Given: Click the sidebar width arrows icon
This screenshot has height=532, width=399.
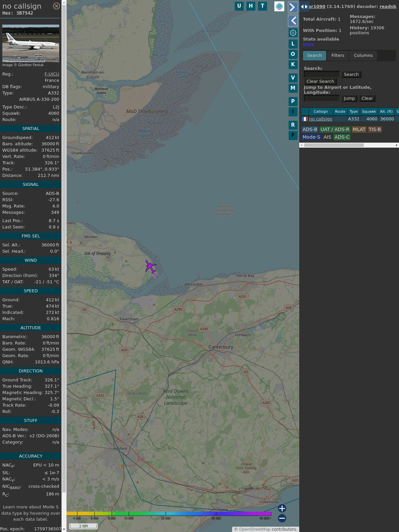Looking at the screenshot, I should (304, 7).
